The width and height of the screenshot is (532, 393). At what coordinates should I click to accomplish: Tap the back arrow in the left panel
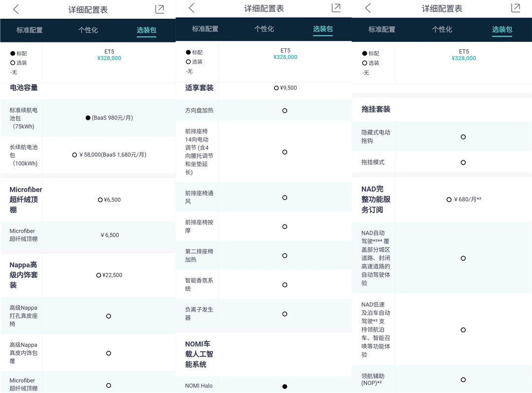pos(16,9)
